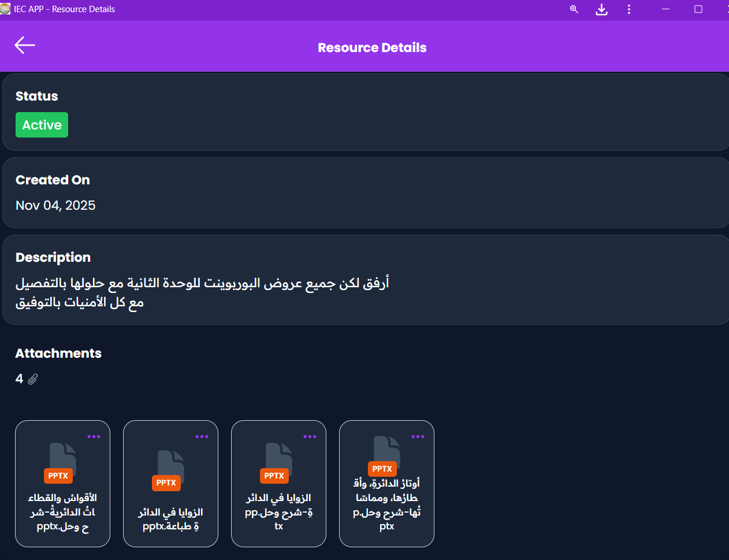Click the zoom magnifier icon in title bar
Viewport: 729px width, 560px height.
pos(574,9)
